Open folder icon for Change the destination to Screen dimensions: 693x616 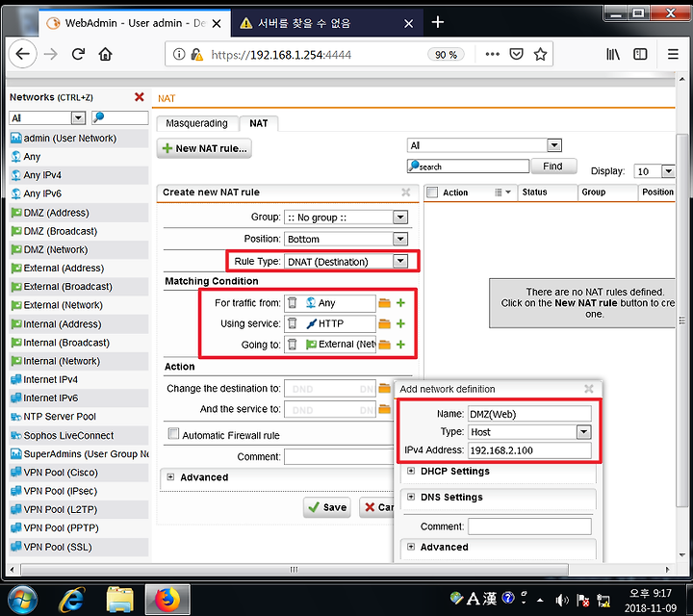pos(384,389)
